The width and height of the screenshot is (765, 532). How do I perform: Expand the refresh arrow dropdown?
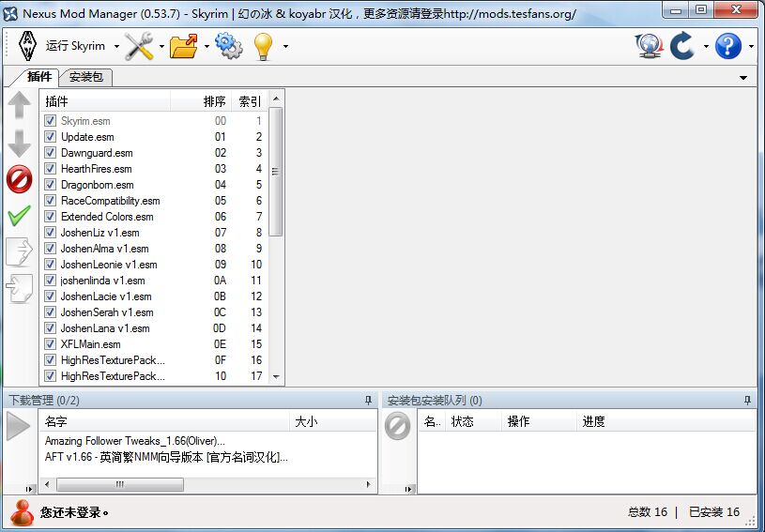(x=706, y=47)
